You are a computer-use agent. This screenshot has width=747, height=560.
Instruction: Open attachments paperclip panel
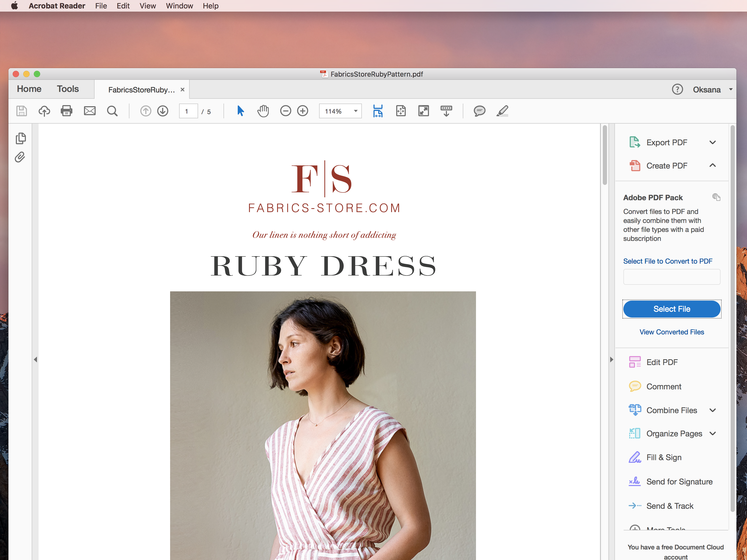point(20,157)
